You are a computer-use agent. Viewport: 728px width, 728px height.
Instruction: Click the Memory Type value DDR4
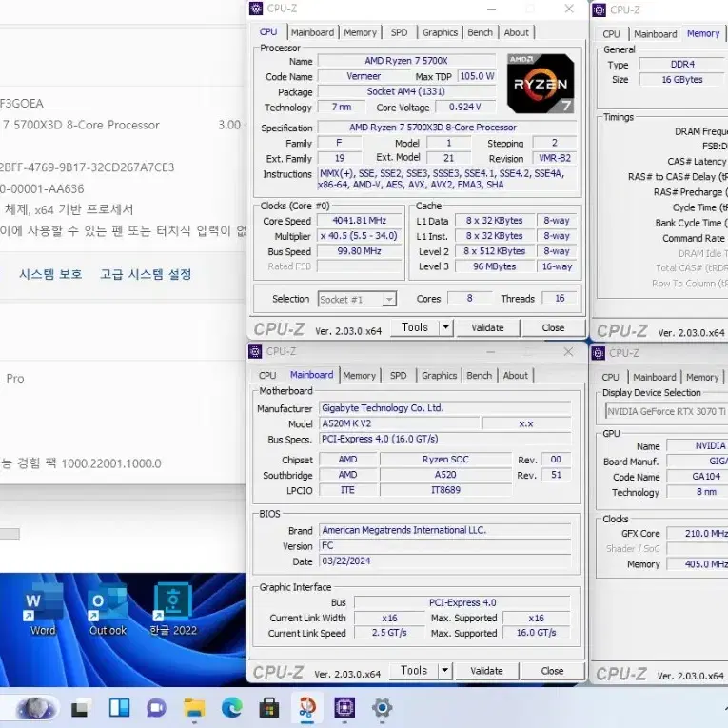(x=682, y=64)
